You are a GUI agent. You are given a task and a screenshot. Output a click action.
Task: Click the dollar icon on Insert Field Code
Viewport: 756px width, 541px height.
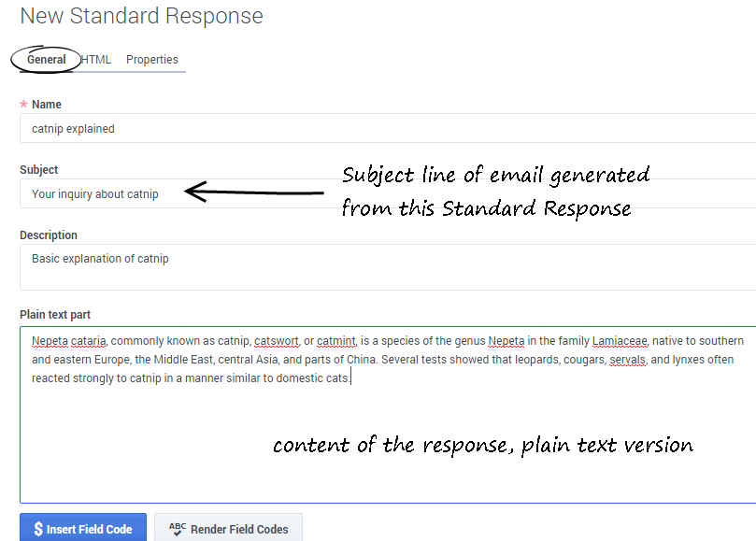point(38,529)
